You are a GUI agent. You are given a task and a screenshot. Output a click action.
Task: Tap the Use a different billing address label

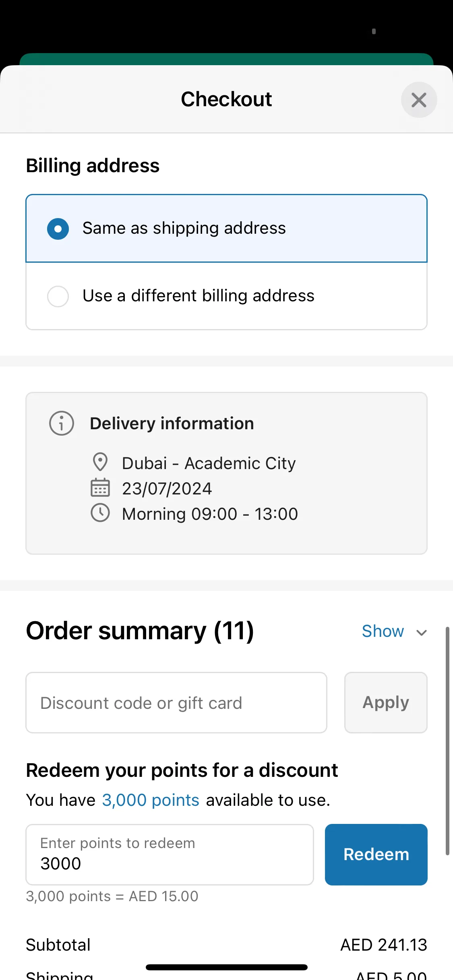pos(199,296)
